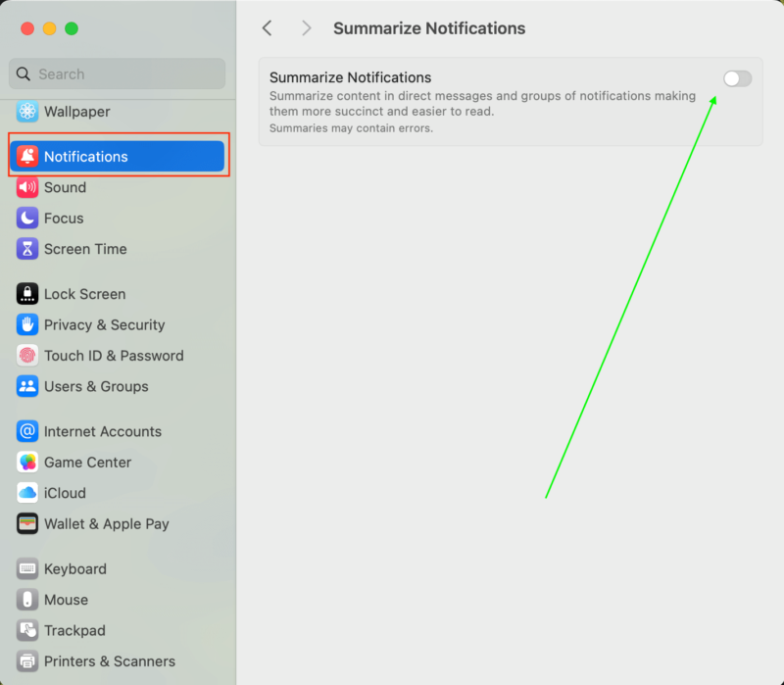Click the Internet Accounts @ icon
Image resolution: width=784 pixels, height=685 pixels.
27,431
